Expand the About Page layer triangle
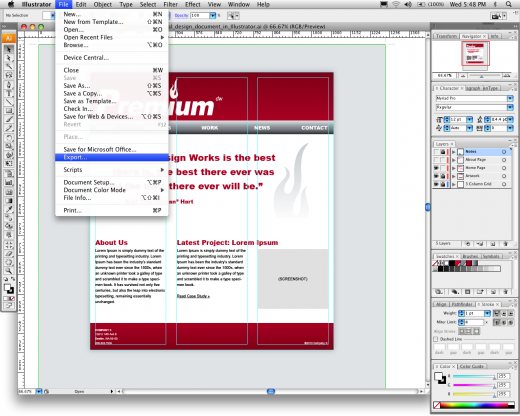Screen dimensions: 520x416 (x=453, y=160)
